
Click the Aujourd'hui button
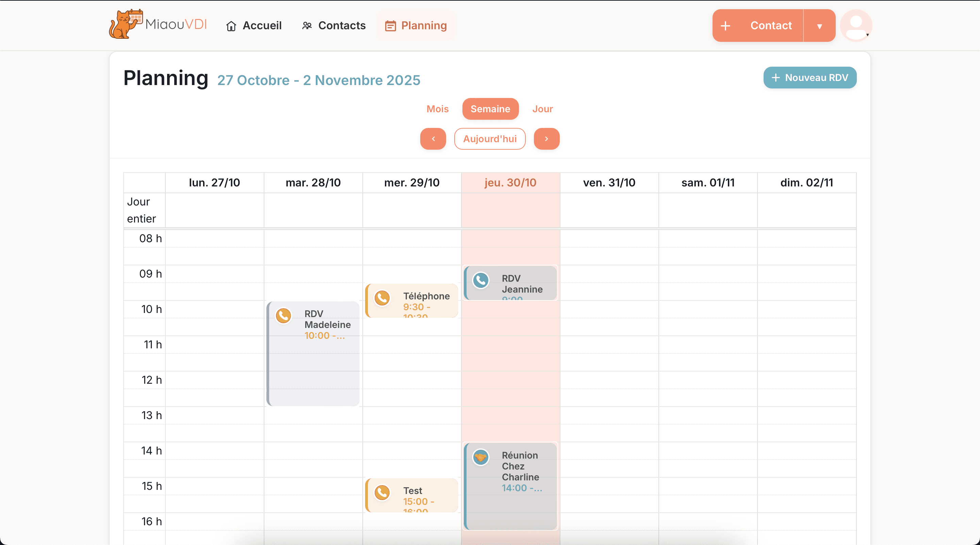(x=490, y=139)
